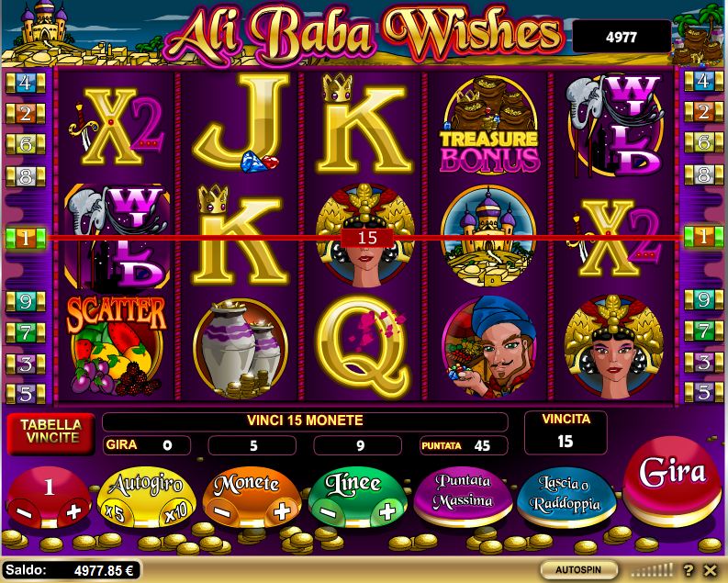The height and width of the screenshot is (583, 728).
Task: Decrease coins with the Monete minus
Action: [221, 512]
